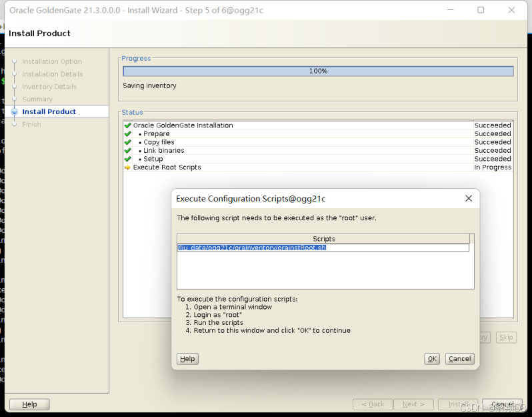Close the Install Wizard window

pos(511,10)
